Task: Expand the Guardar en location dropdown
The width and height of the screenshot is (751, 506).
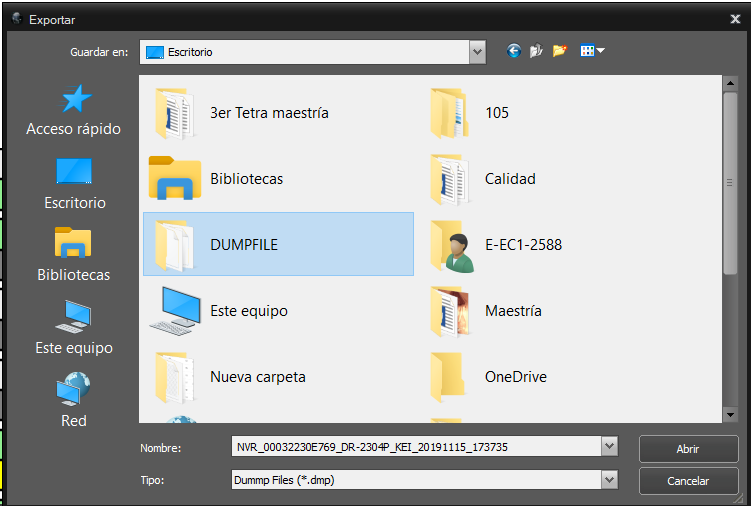Action: 478,52
